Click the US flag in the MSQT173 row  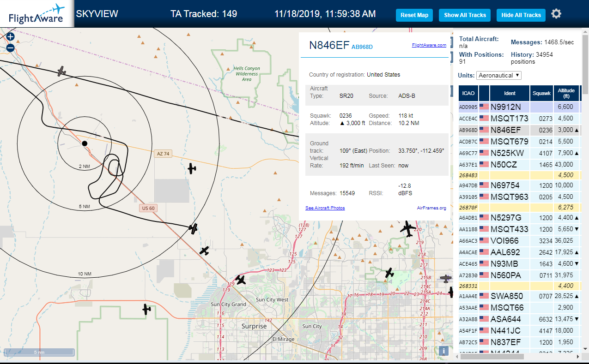click(484, 119)
